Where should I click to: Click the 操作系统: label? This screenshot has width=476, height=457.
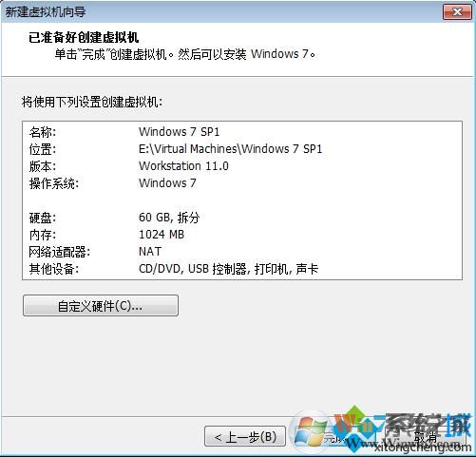click(x=54, y=183)
